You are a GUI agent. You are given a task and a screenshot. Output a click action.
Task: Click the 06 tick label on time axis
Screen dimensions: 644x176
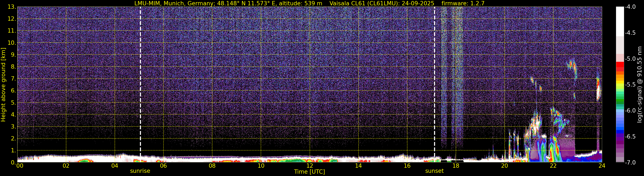pyautogui.click(x=163, y=166)
